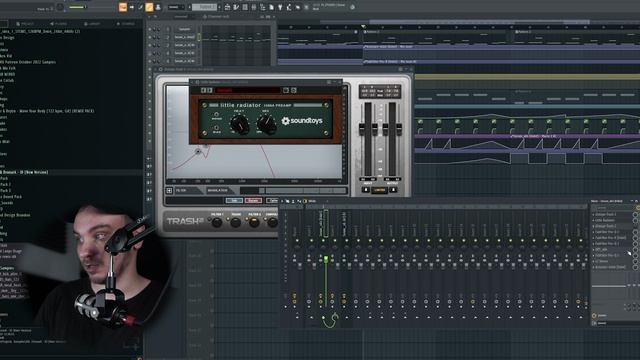Click the HEAT knob on Little Radiator

click(240, 124)
